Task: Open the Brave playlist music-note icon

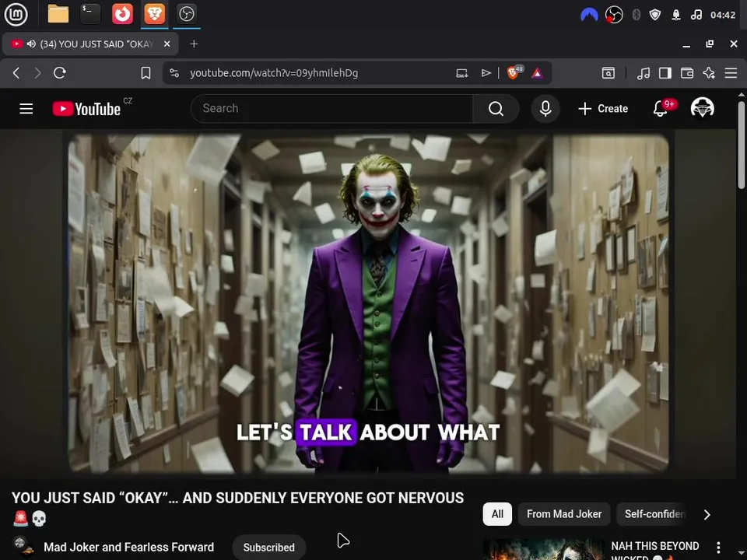Action: (x=644, y=73)
